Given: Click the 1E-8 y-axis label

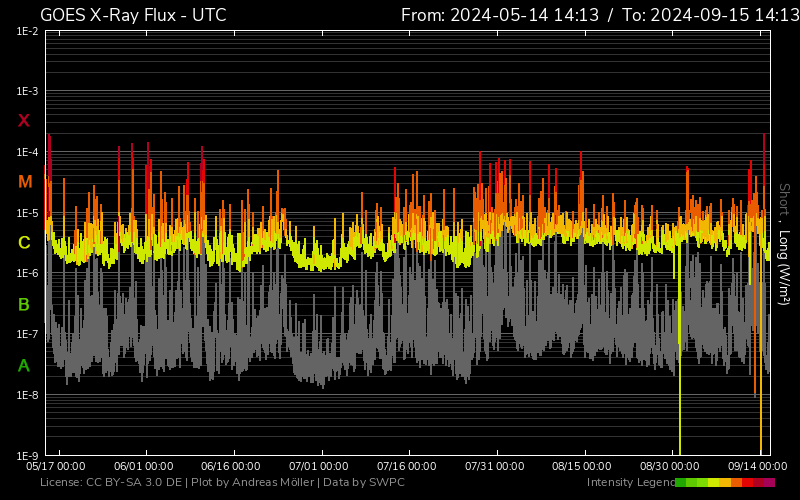Looking at the screenshot, I should tap(27, 396).
